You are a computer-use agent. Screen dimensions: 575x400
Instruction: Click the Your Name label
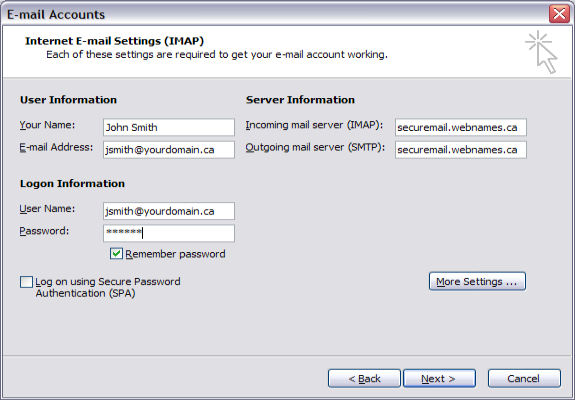(47, 125)
